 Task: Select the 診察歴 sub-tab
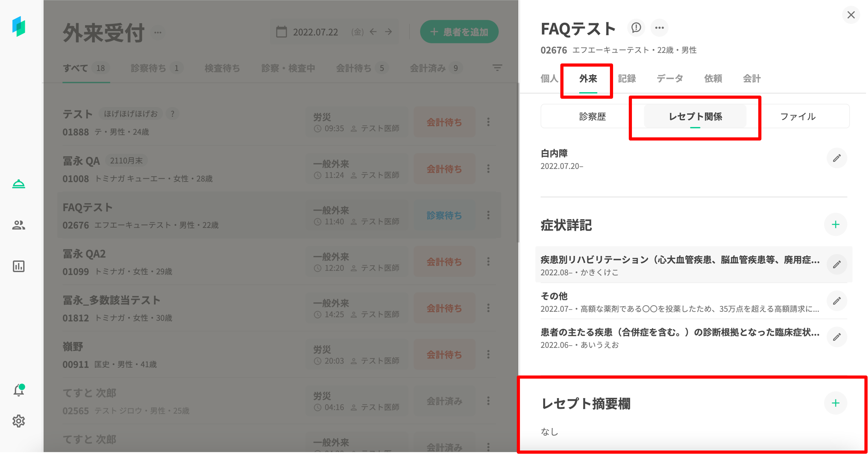[x=592, y=117]
